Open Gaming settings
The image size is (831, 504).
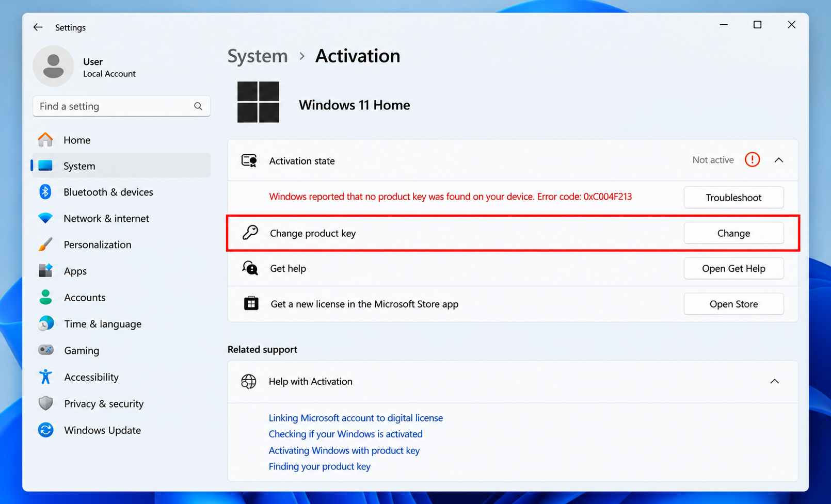coord(121,350)
